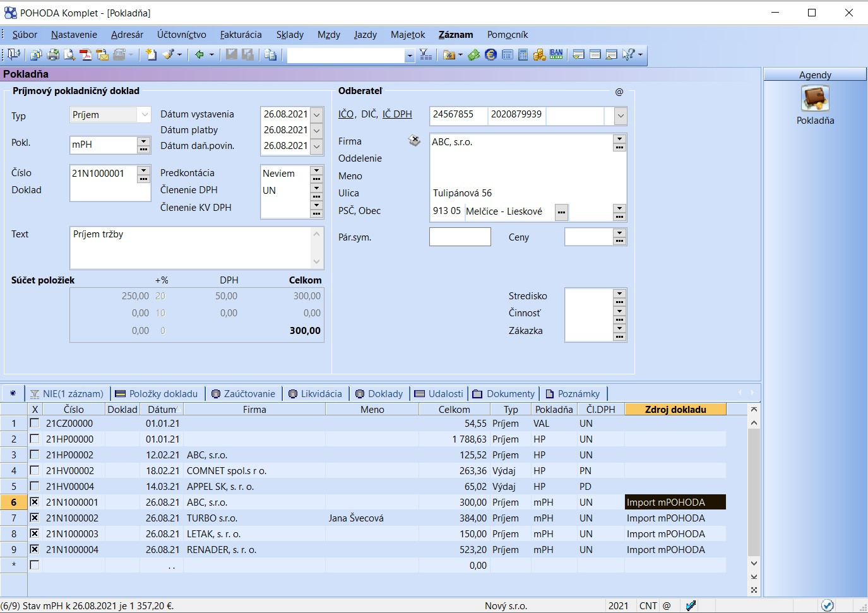Click the send PDF by email icon
868x613 pixels.
click(102, 55)
